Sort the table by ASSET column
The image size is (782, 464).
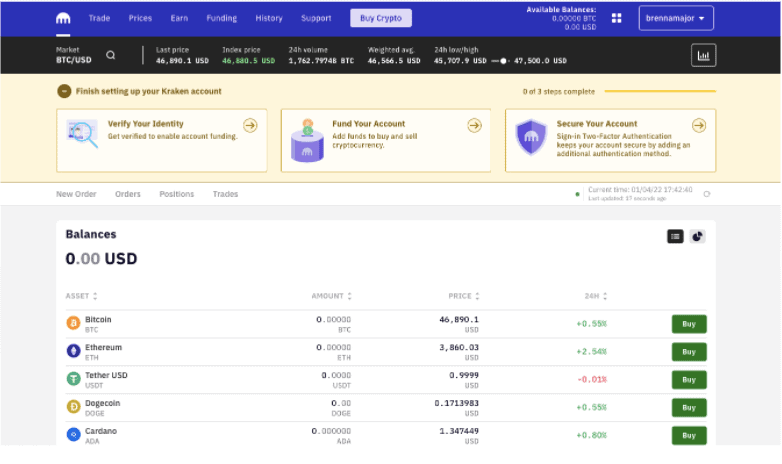pos(81,296)
